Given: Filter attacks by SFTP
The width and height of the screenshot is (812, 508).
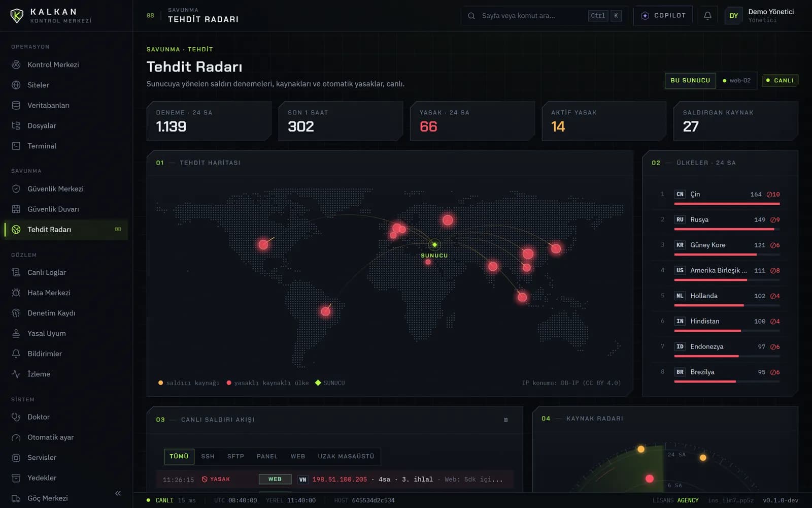Looking at the screenshot, I should pyautogui.click(x=235, y=456).
